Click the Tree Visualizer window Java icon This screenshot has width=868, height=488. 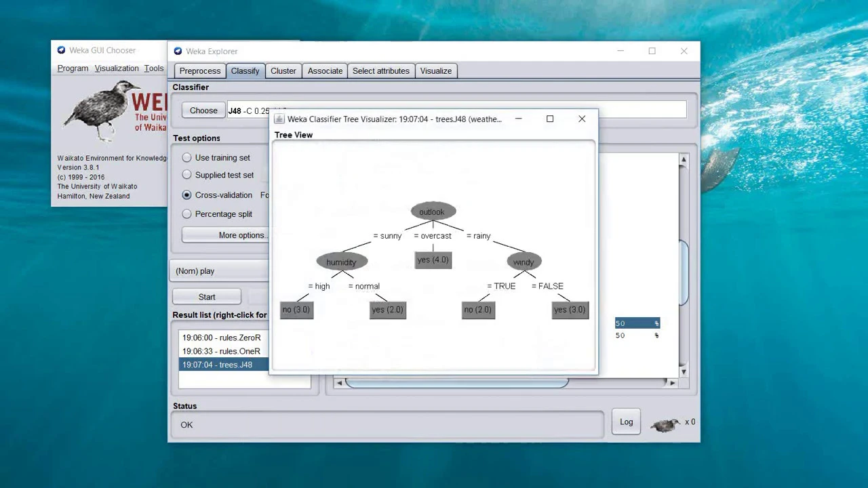point(279,119)
